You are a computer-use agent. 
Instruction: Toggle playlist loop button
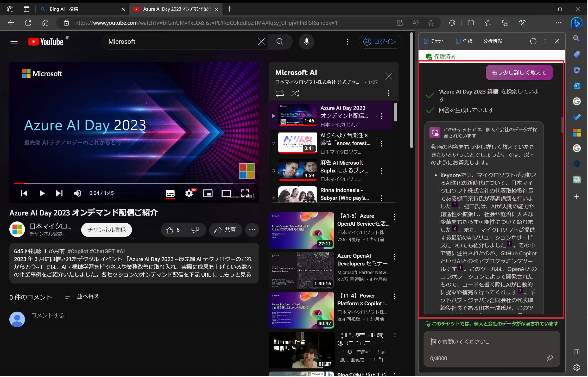click(x=280, y=93)
